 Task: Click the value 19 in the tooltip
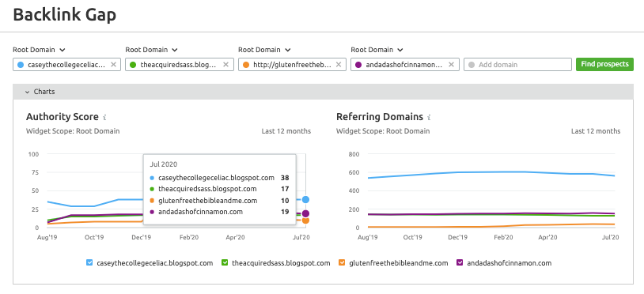[285, 212]
